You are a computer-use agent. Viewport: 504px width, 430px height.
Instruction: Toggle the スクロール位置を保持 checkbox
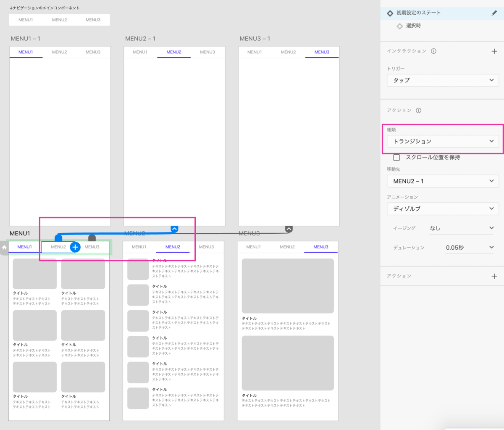pos(396,157)
